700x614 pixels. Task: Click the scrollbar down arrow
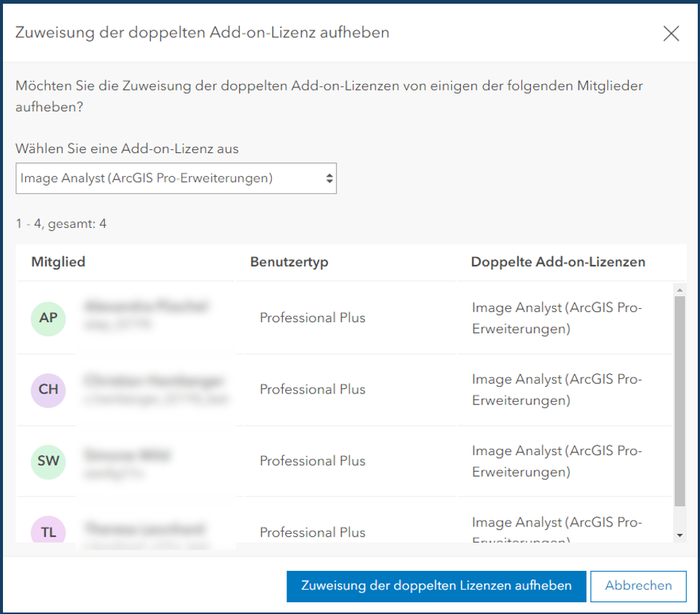(x=679, y=535)
